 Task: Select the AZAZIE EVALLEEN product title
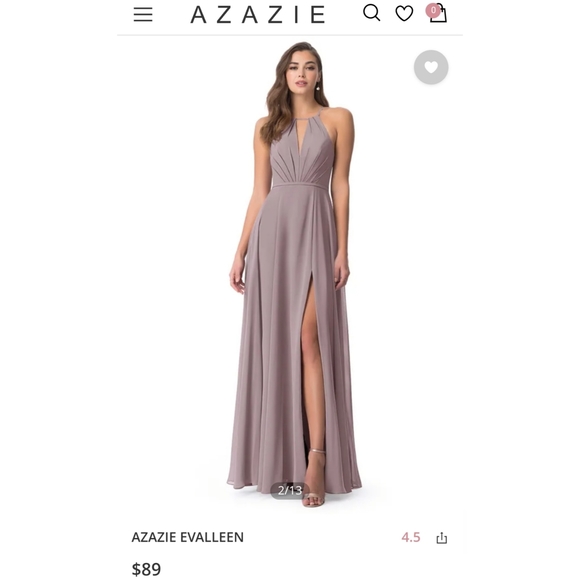(x=188, y=537)
